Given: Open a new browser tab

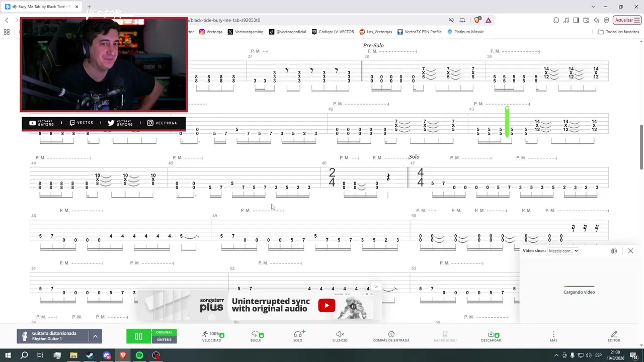Looking at the screenshot, I should coord(89,7).
